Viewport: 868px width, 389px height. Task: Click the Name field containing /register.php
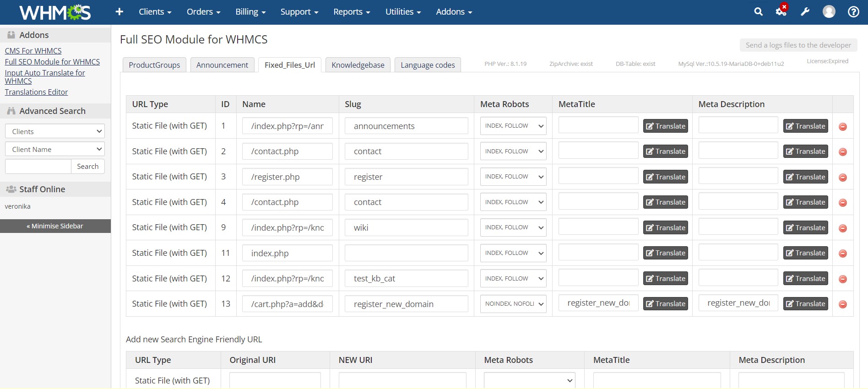tap(288, 177)
